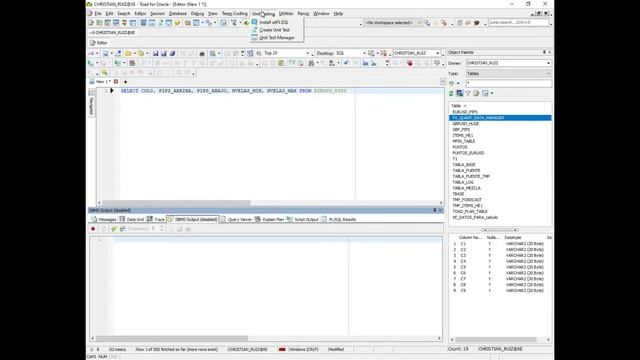The image size is (640, 360).
Task: Click the funnel filter icon in Object Palette
Action: pos(468,93)
